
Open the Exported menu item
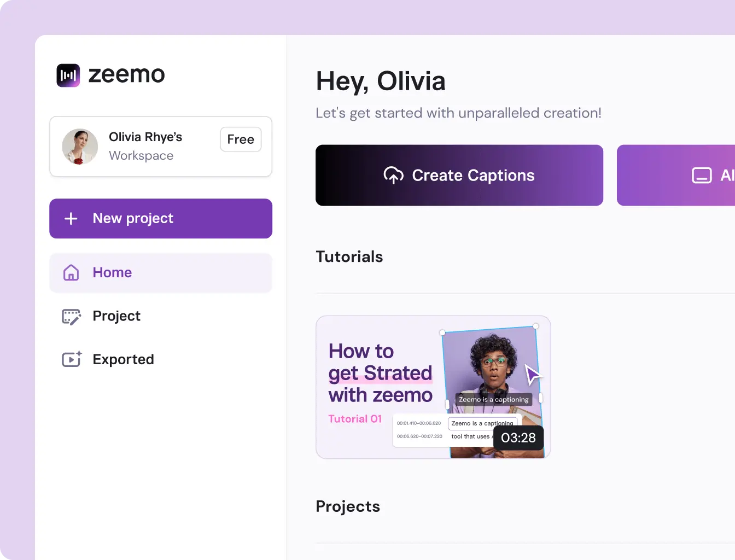(123, 359)
